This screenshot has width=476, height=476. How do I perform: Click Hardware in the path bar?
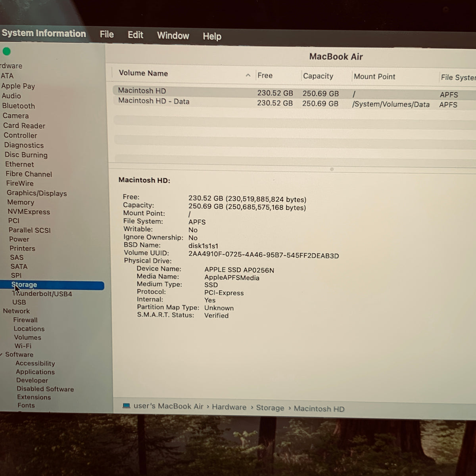coord(229,407)
